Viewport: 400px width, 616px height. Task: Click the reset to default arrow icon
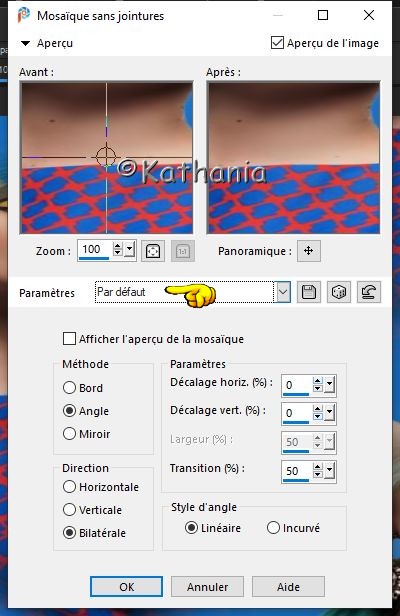point(369,292)
